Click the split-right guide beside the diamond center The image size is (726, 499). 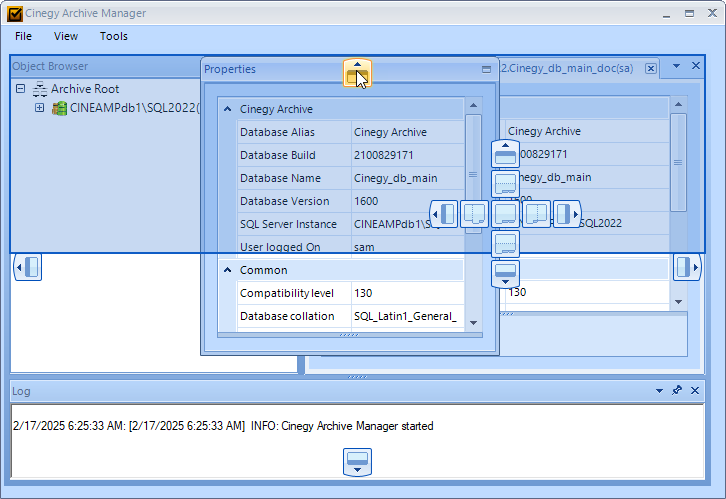click(x=536, y=214)
